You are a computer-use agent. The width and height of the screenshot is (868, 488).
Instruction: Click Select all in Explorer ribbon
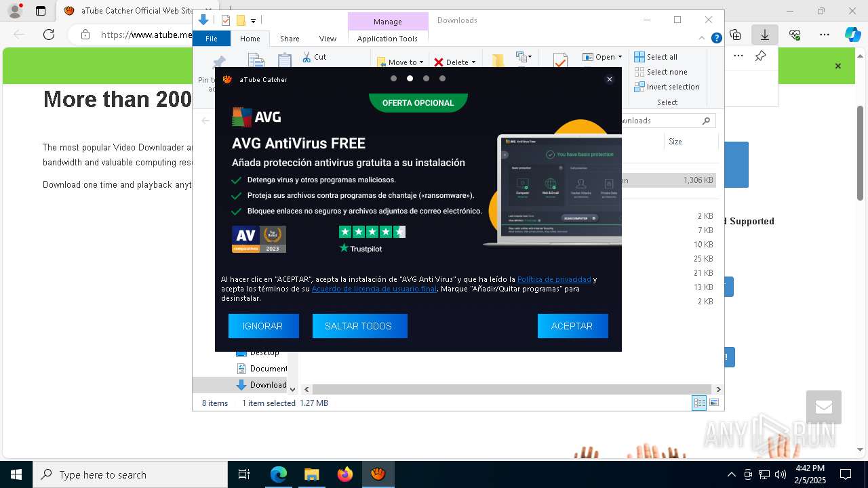point(656,57)
